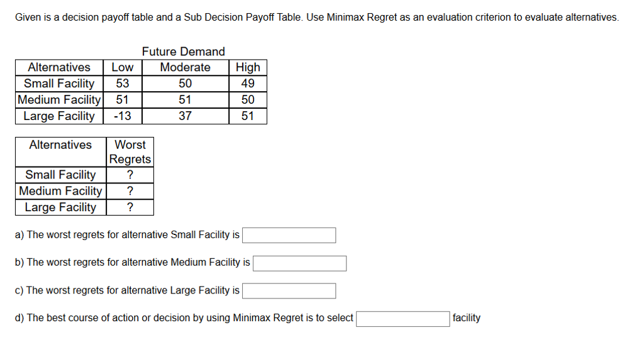The width and height of the screenshot is (644, 345).
Task: Click the Future Demand table title
Action: (x=183, y=52)
